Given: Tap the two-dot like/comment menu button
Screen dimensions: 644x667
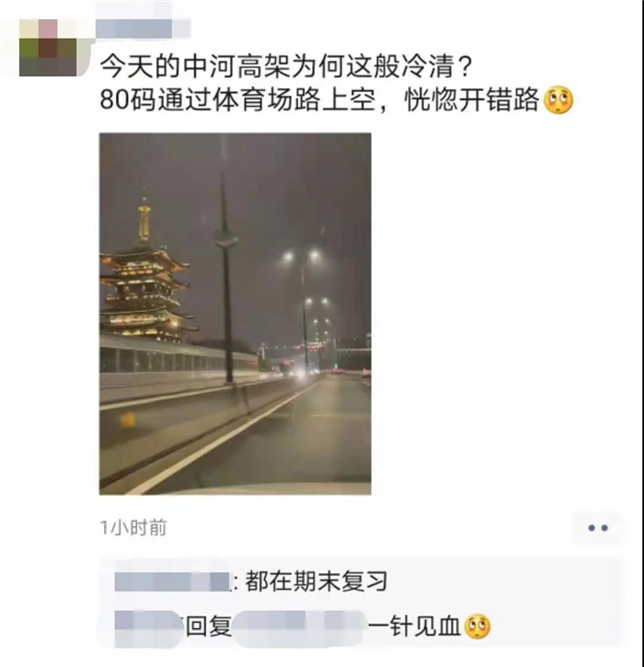Looking at the screenshot, I should tap(598, 528).
